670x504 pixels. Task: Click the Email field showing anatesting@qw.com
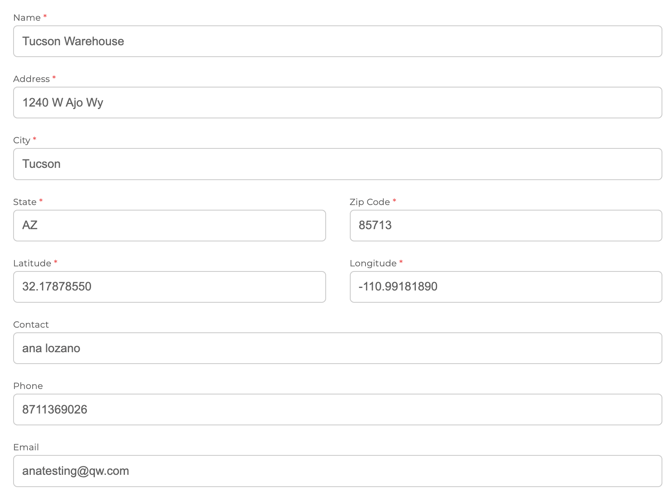[337, 470]
